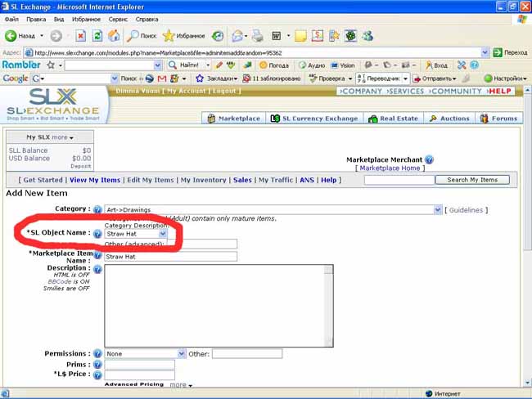
Task: Open Search (Поиск) magnifier in IE toolbar
Action: click(x=142, y=36)
